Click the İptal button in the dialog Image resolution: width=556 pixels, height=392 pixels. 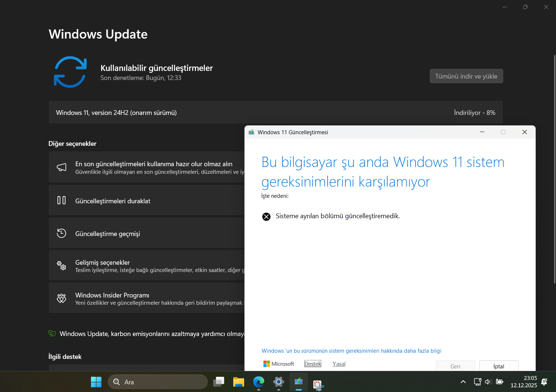coord(499,366)
